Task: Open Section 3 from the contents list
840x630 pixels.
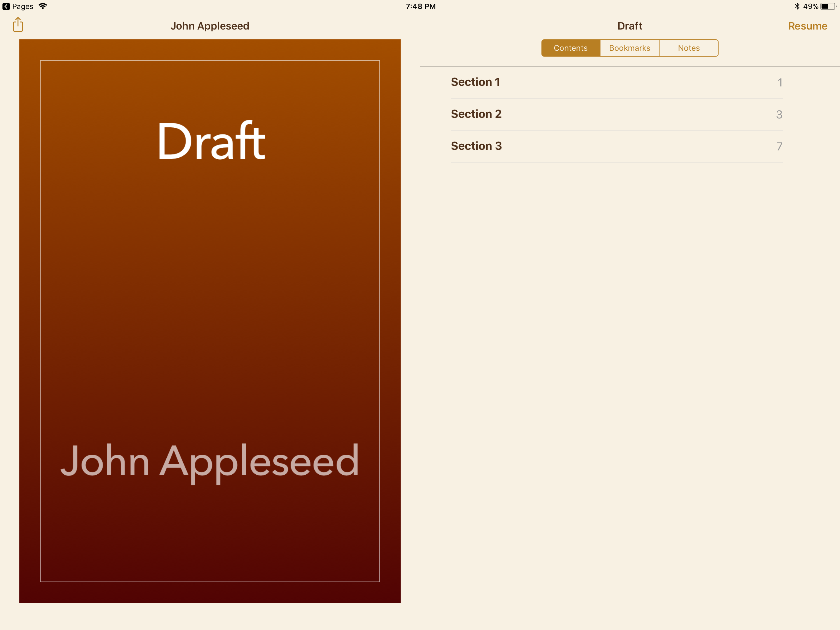Action: tap(476, 146)
